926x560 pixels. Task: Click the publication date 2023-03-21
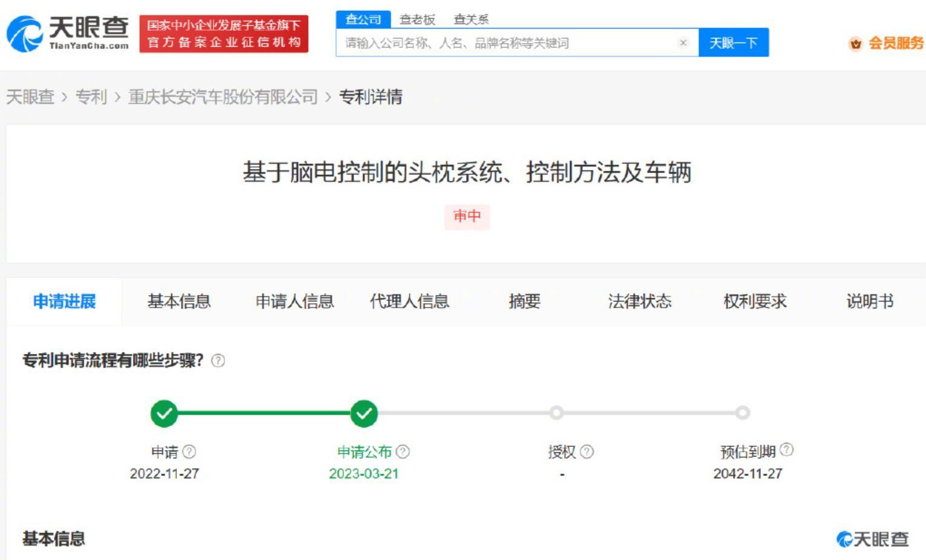pyautogui.click(x=364, y=474)
